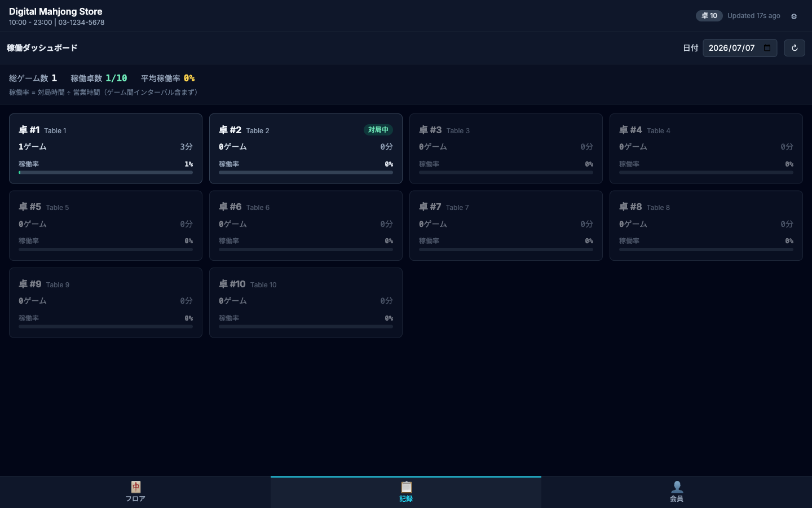The image size is (812, 508).
Task: Open the 卓 #7 Table 7 card
Action: click(x=506, y=225)
